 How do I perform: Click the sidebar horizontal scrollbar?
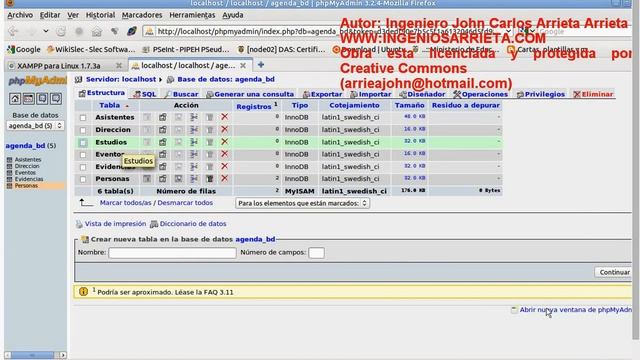35,355
